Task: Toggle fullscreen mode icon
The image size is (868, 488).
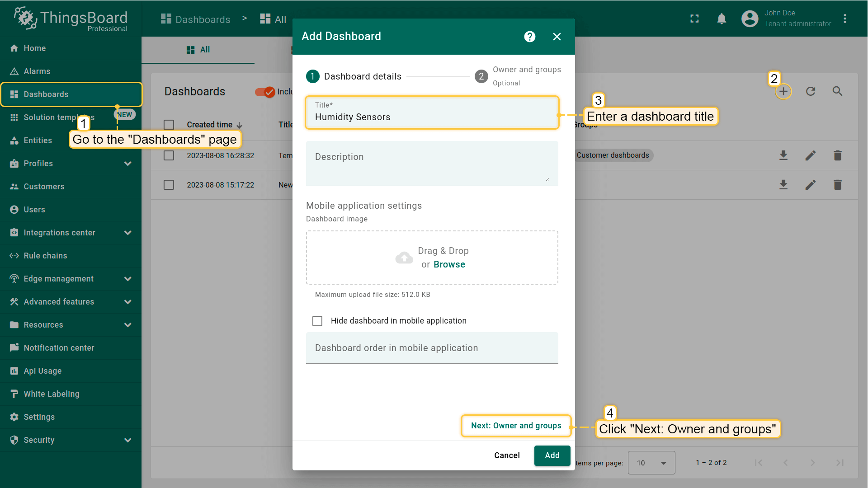Action: [x=694, y=19]
